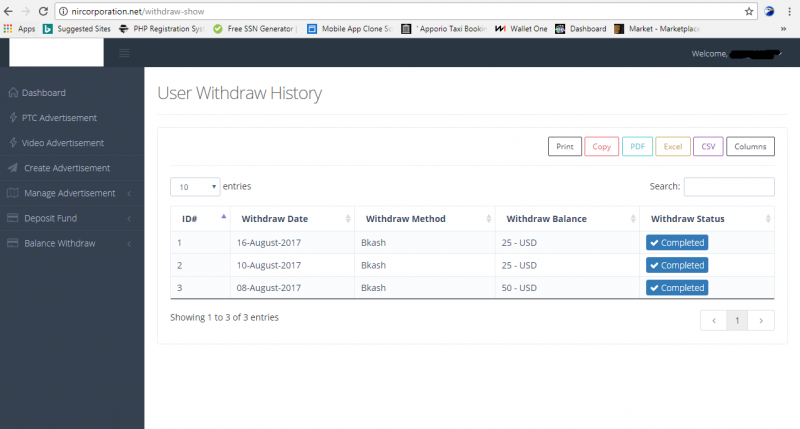Click the PTC Advertisement bolt icon
800x429 pixels.
point(13,117)
